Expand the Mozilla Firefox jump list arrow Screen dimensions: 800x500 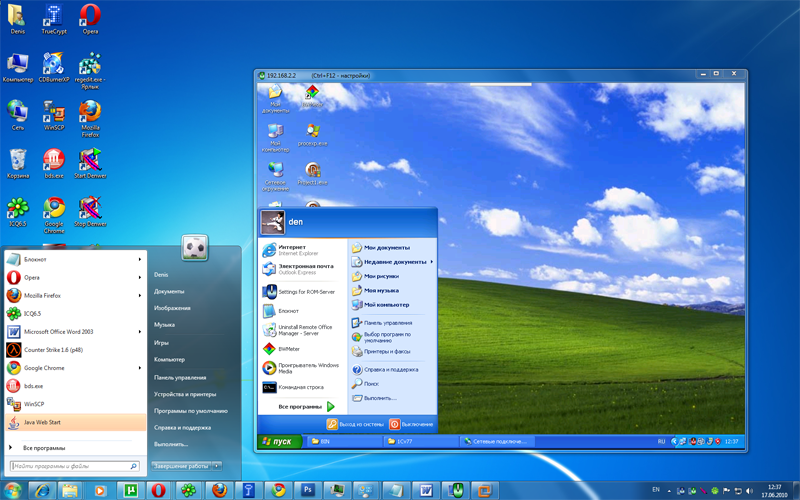(x=139, y=295)
